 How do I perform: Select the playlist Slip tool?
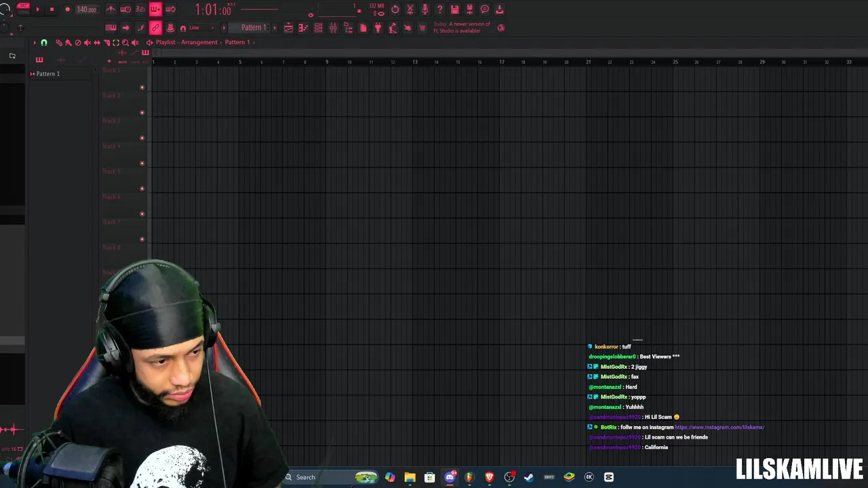(x=97, y=43)
